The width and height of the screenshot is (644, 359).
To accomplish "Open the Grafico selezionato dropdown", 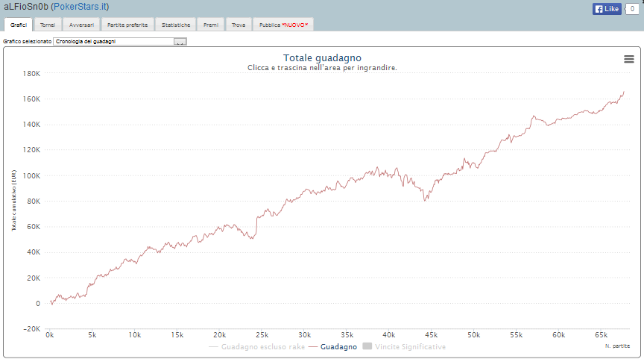I will tap(113, 41).
